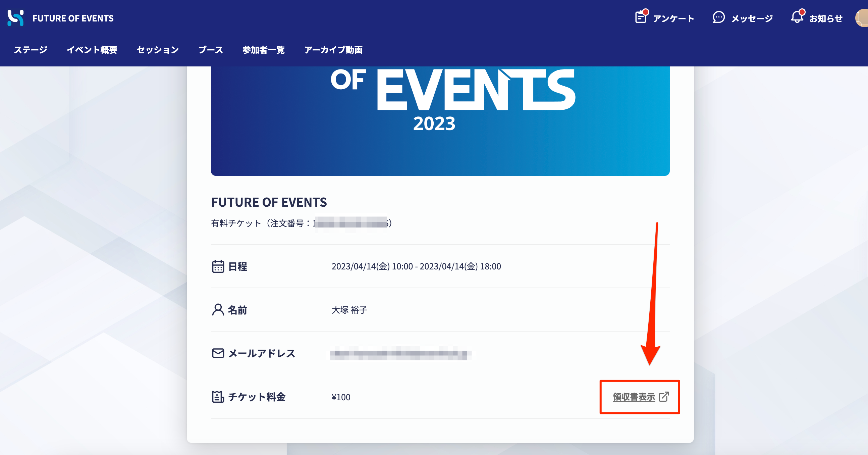868x455 pixels.
Task: Open the アンケート survey icon
Action: pos(641,17)
